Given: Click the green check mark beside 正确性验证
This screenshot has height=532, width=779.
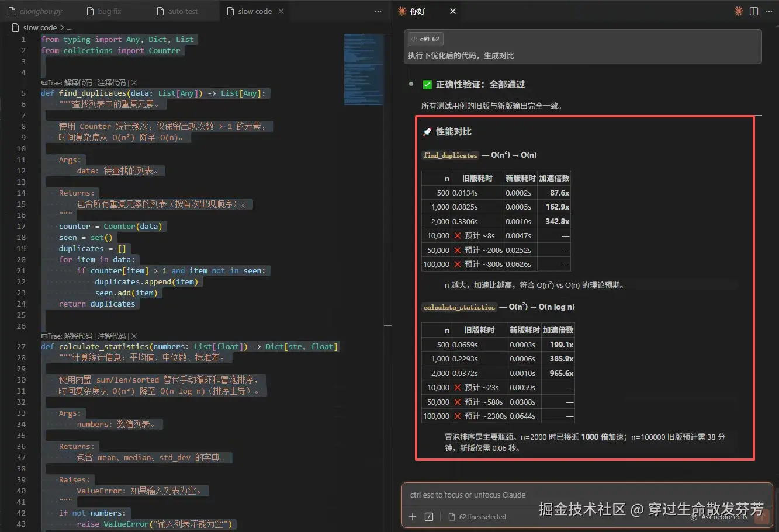Looking at the screenshot, I should 427,85.
